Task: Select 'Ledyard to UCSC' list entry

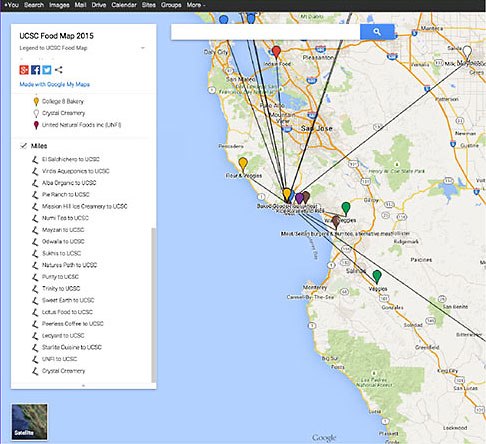Action: point(63,335)
